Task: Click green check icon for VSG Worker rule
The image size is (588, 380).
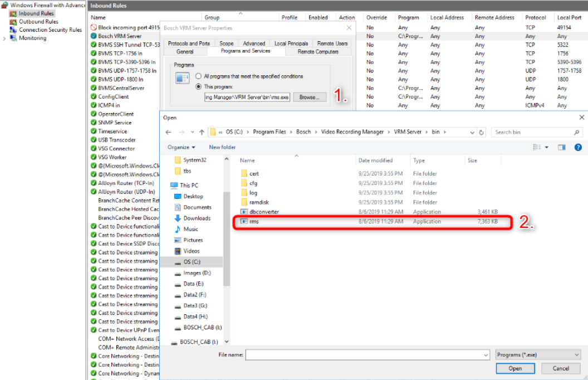Action: point(94,157)
